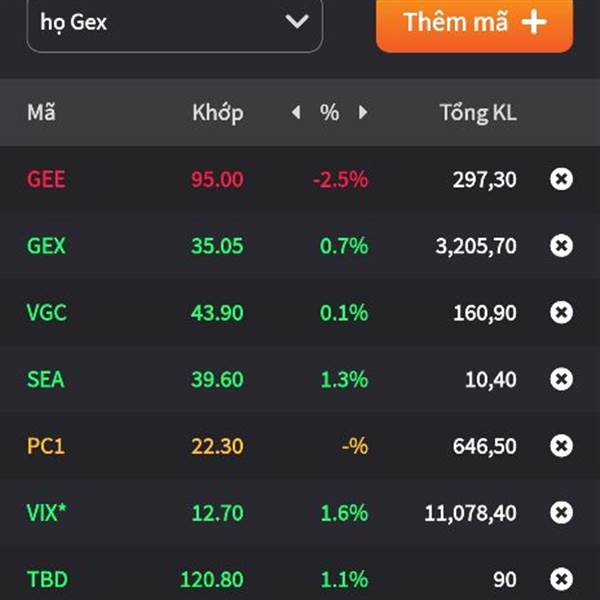The image size is (600, 600).
Task: Remove GEE from the watchlist
Action: tap(561, 179)
